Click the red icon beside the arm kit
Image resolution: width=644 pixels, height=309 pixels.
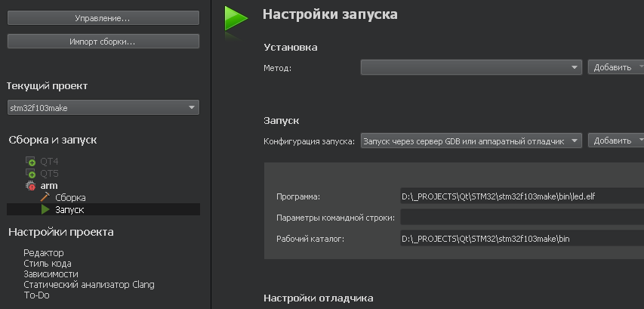point(31,186)
